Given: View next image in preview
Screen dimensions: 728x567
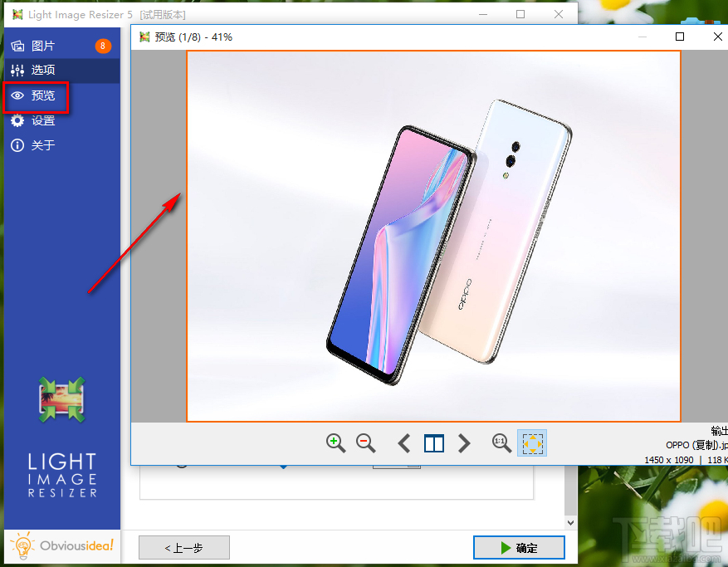Looking at the screenshot, I should [x=463, y=442].
